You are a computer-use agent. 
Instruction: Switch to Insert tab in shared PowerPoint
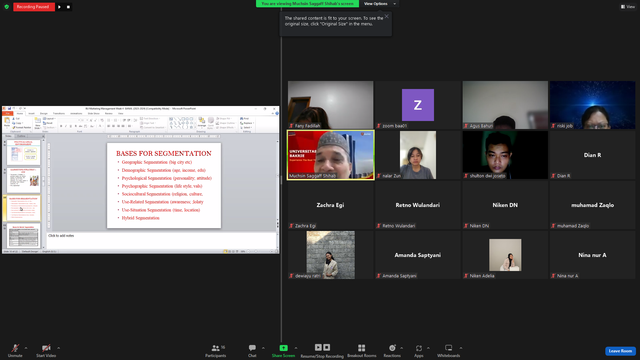click(x=31, y=113)
